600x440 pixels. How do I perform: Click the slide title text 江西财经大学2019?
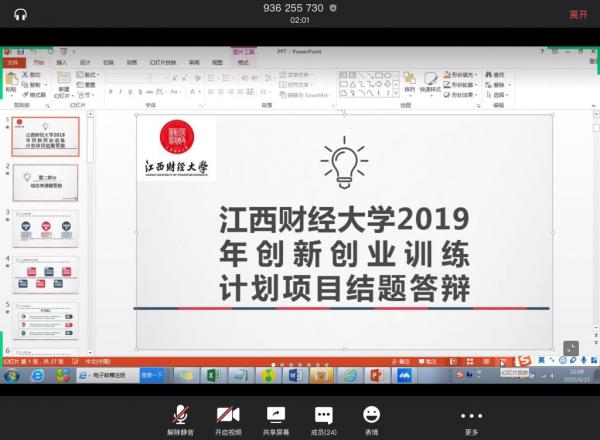click(x=344, y=220)
